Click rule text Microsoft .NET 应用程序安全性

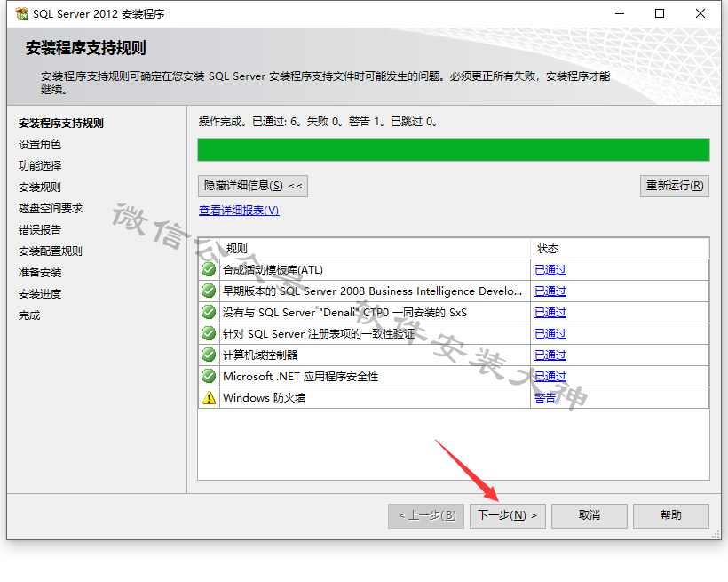(301, 377)
